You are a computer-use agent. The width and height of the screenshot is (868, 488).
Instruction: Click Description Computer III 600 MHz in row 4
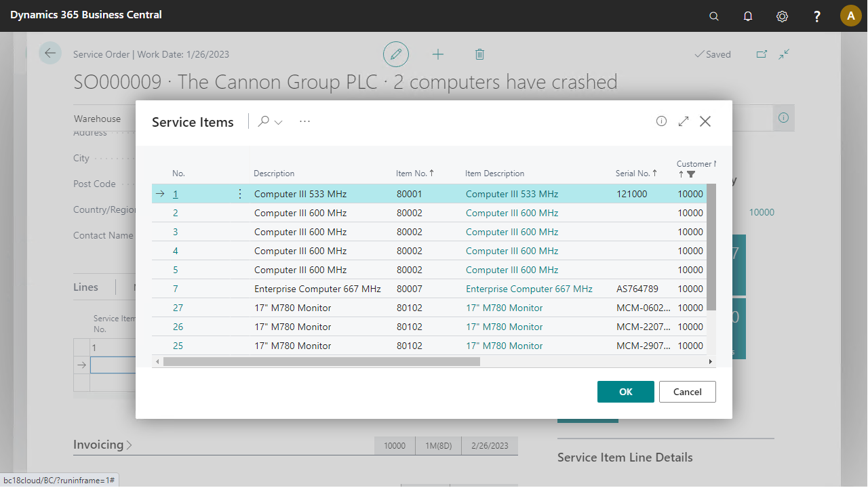pos(300,251)
